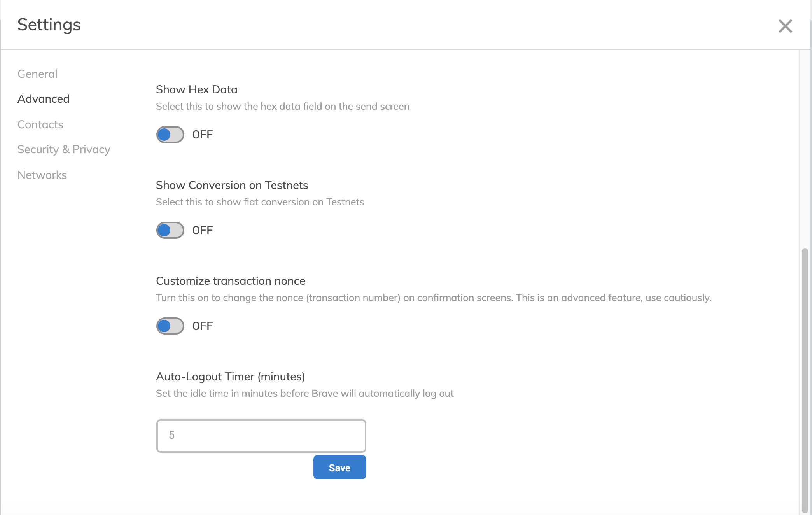This screenshot has width=812, height=515.
Task: Close the Settings dialog with X
Action: (x=785, y=26)
